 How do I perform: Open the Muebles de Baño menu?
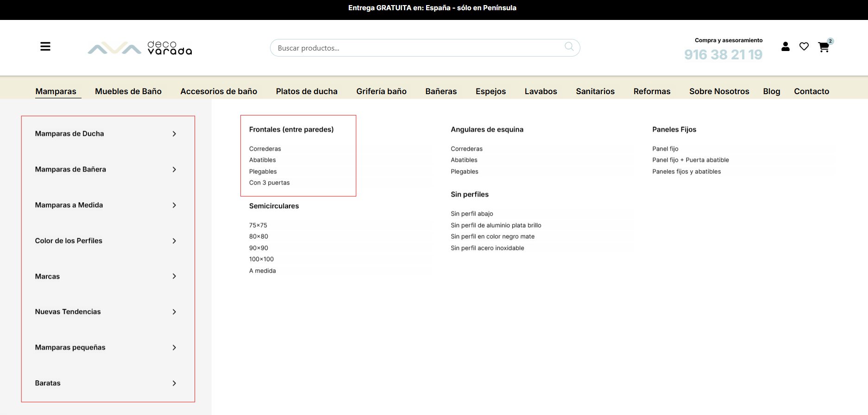(128, 91)
